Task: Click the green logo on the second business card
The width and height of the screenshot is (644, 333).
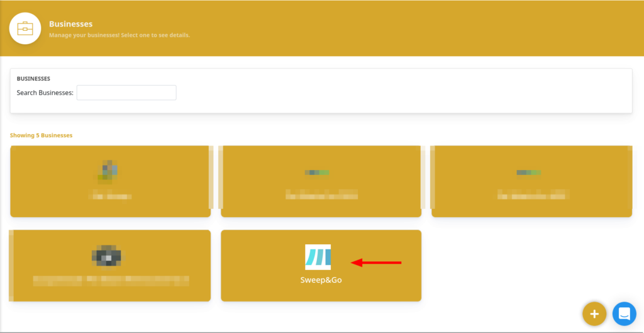Action: pyautogui.click(x=317, y=172)
